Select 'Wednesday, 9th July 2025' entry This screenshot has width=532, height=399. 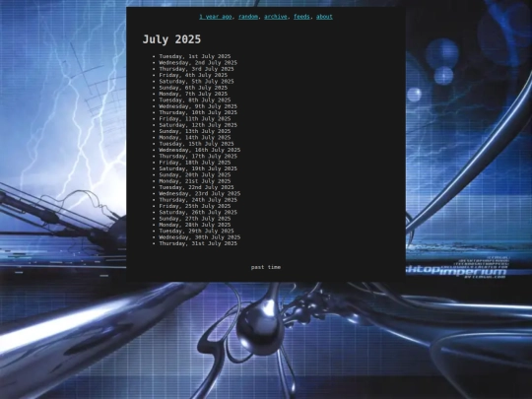(x=198, y=106)
